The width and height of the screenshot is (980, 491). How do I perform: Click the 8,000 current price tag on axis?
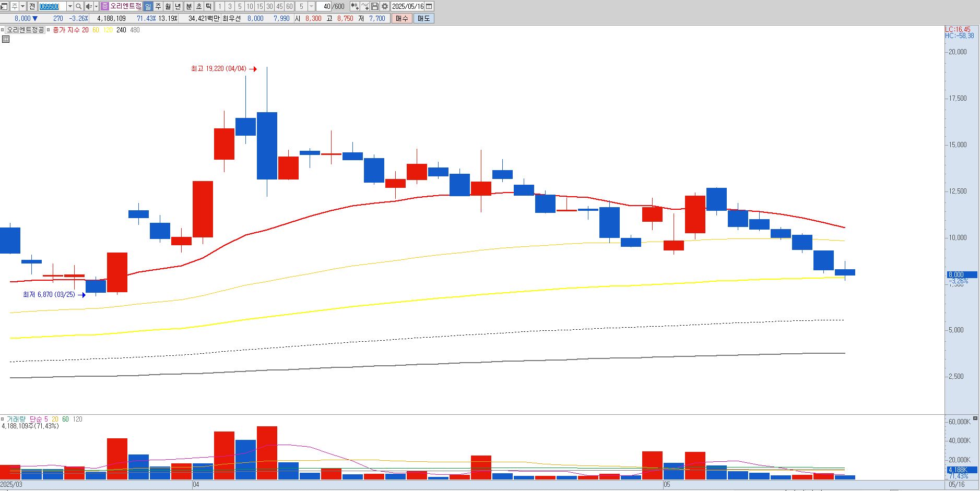pos(962,274)
